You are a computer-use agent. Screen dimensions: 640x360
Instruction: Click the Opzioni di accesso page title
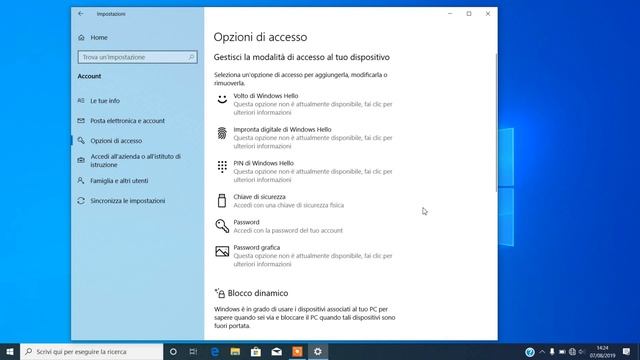pos(260,37)
